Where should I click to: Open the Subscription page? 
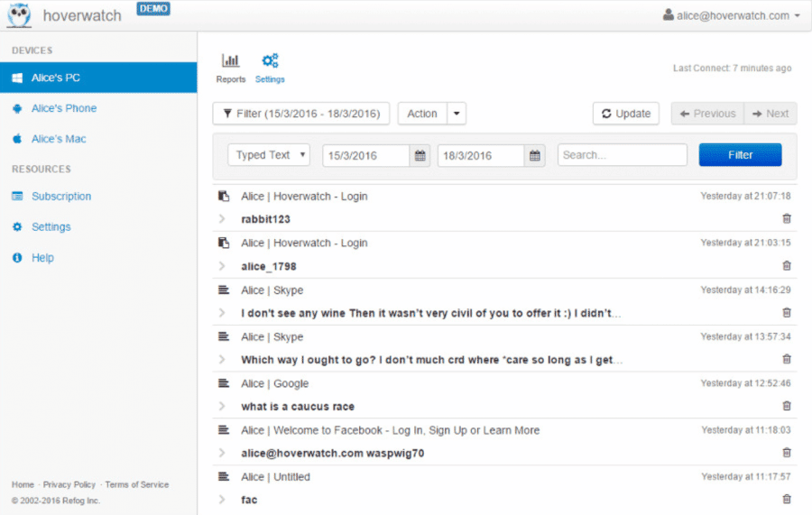click(x=61, y=196)
